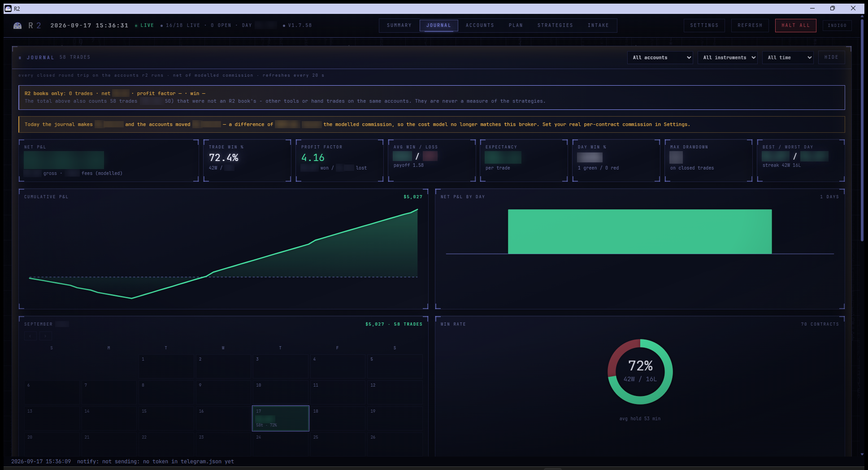The image size is (868, 470).
Task: Click the 72% win rate donut chart
Action: (640, 372)
